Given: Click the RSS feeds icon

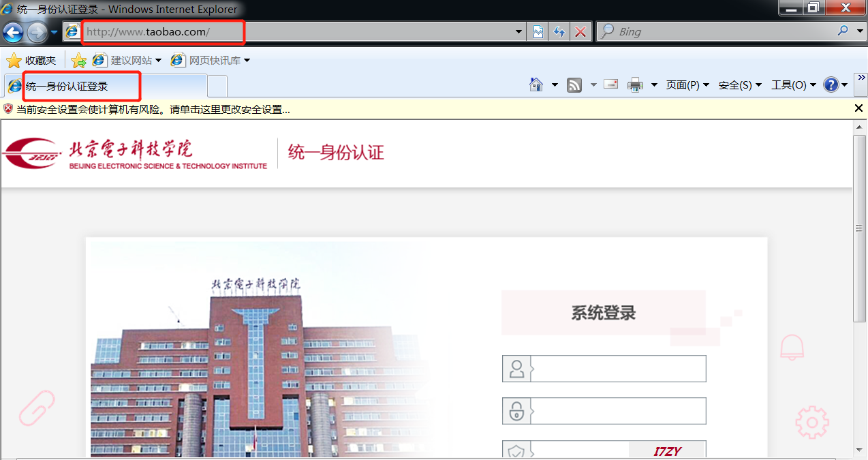Looking at the screenshot, I should click(574, 85).
